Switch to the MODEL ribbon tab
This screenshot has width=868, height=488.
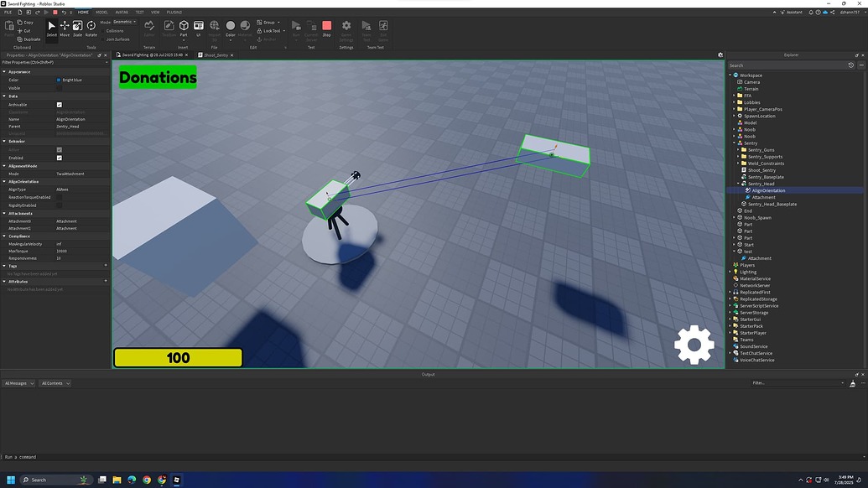(101, 12)
